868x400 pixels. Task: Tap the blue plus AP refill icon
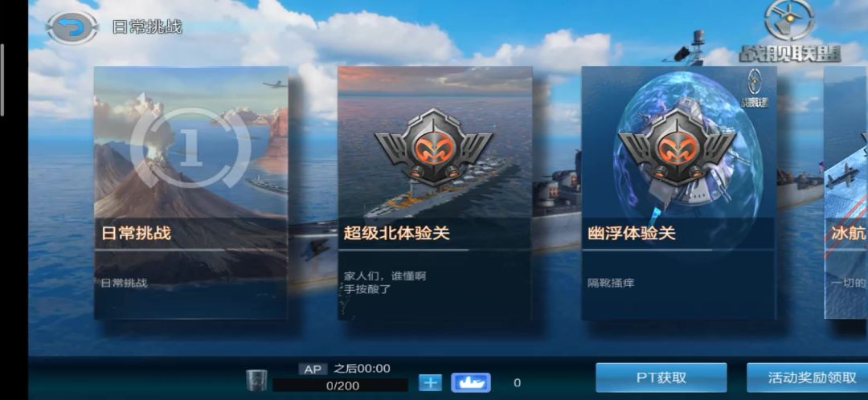point(430,382)
